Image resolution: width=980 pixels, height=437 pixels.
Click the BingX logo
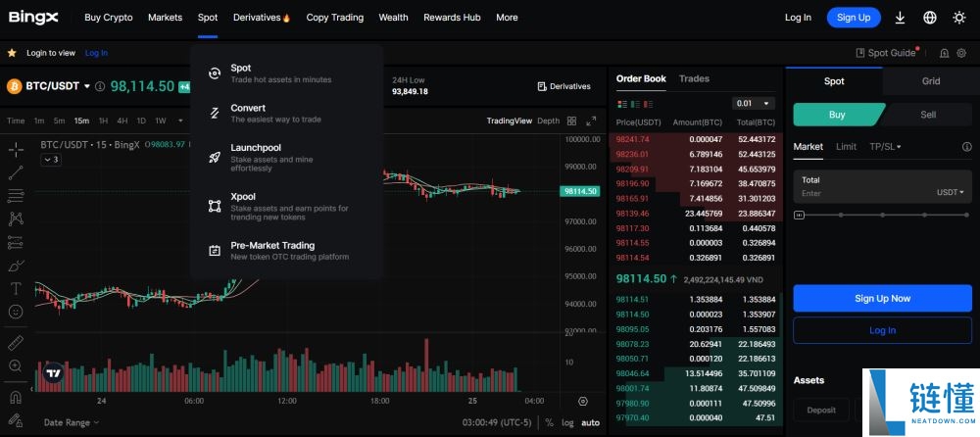[33, 18]
